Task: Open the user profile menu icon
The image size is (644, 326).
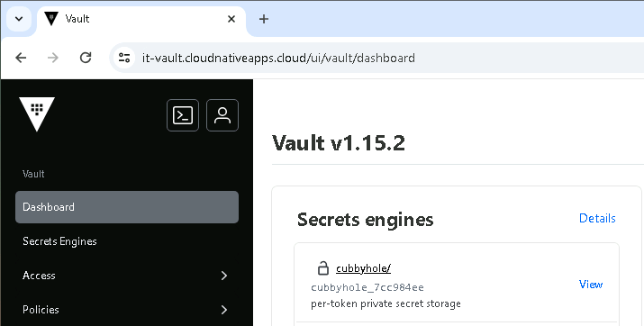Action: pyautogui.click(x=222, y=115)
